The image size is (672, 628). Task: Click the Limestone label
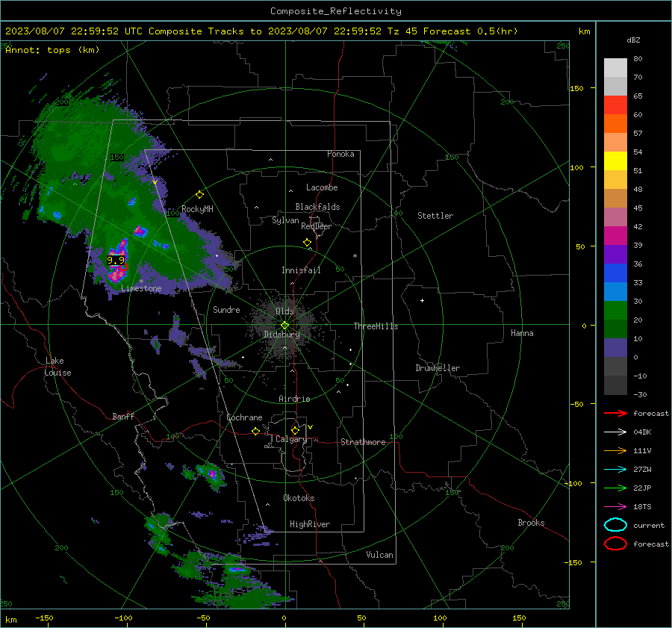(141, 288)
